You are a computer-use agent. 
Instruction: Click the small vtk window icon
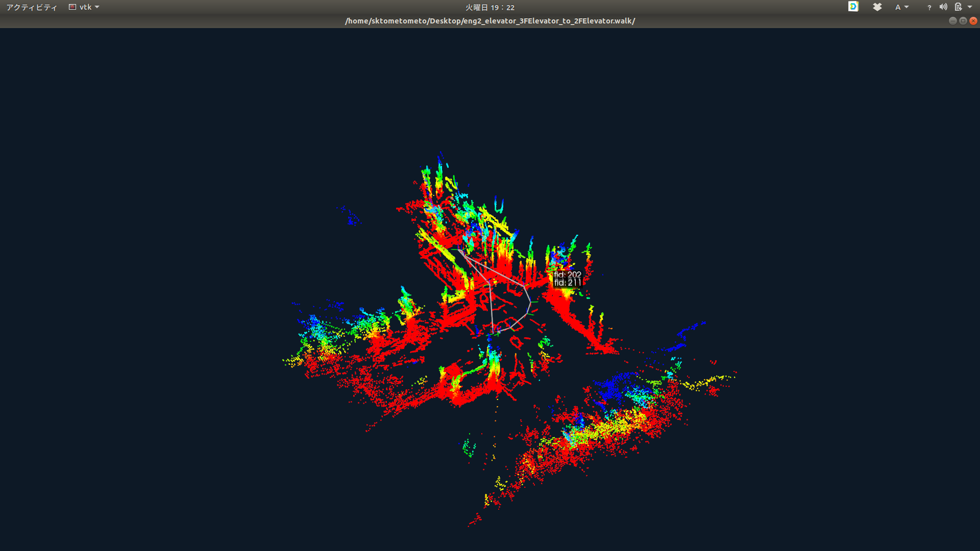[72, 7]
